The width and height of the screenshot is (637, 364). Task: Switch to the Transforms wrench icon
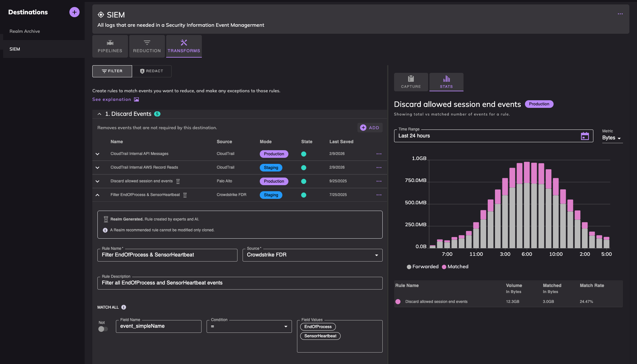coord(184,42)
